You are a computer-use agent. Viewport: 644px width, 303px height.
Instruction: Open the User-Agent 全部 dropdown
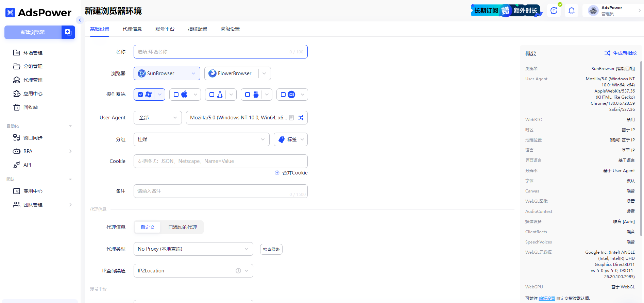(158, 118)
